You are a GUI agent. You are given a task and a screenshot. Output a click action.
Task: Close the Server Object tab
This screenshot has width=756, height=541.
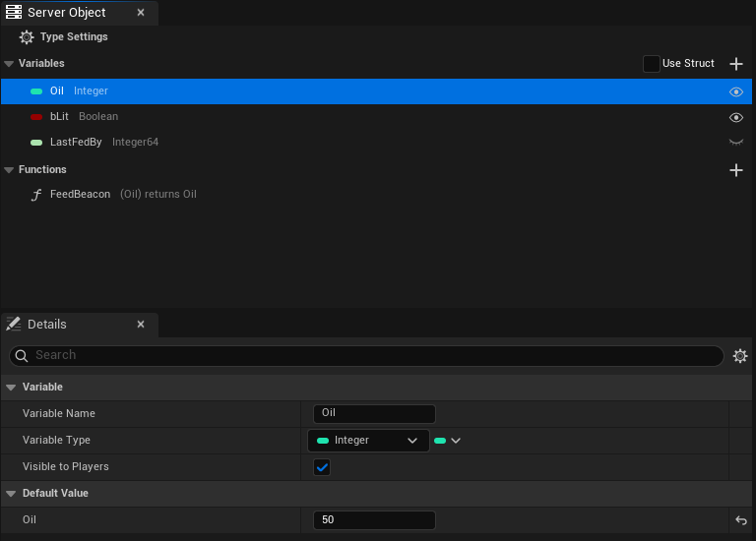(141, 13)
